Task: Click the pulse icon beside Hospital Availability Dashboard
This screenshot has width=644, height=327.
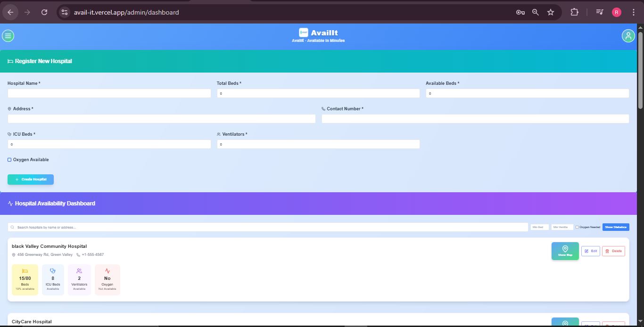Action: tap(10, 204)
